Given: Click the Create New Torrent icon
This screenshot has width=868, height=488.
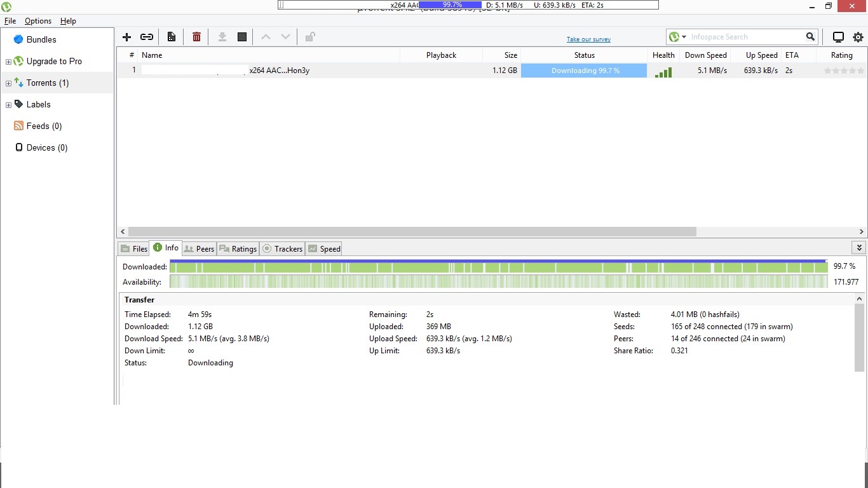Looking at the screenshot, I should [172, 37].
